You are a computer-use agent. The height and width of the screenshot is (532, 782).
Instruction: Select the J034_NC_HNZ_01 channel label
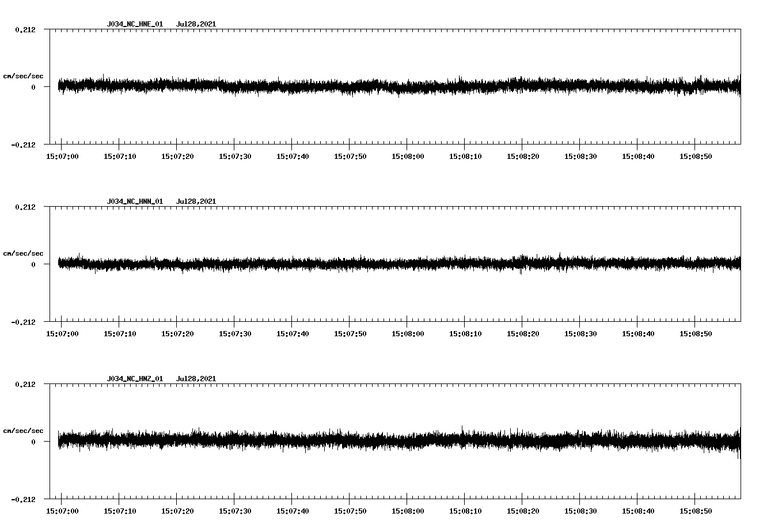coord(134,379)
